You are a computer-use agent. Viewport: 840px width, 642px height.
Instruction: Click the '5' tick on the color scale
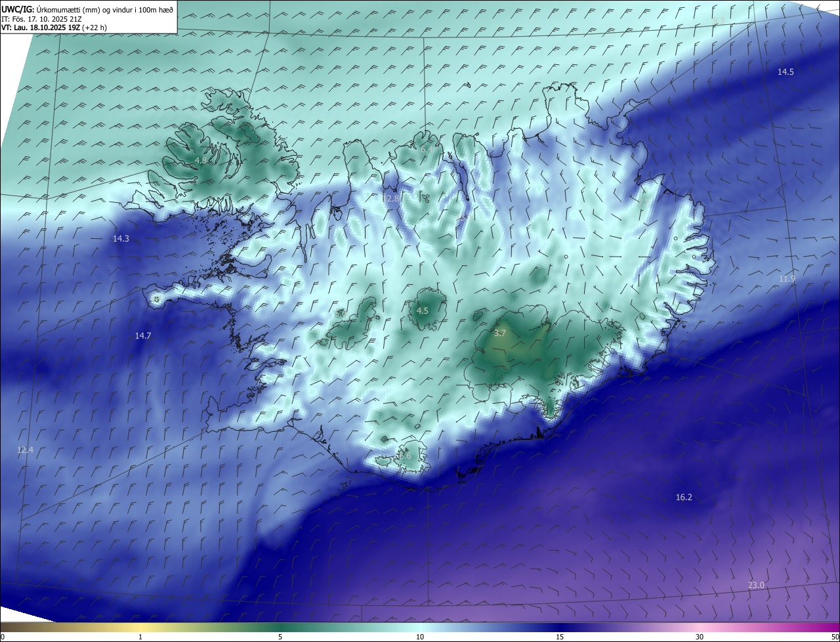tap(280, 637)
